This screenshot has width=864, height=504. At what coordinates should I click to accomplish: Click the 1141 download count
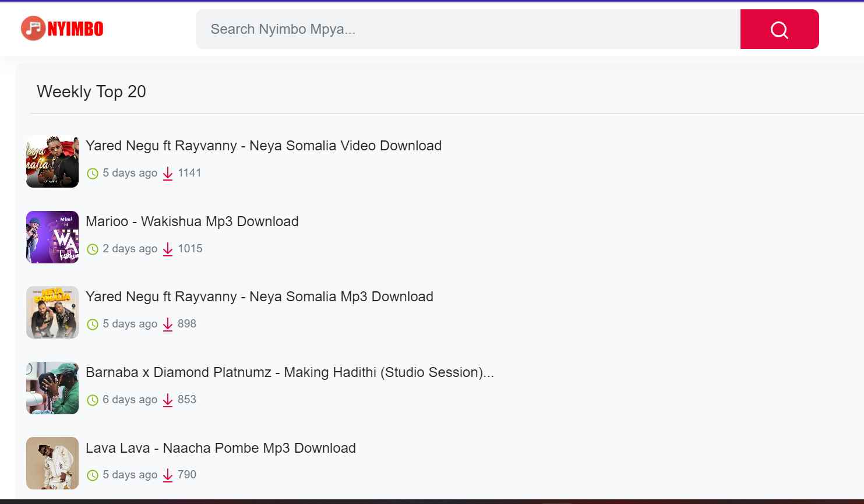[189, 173]
